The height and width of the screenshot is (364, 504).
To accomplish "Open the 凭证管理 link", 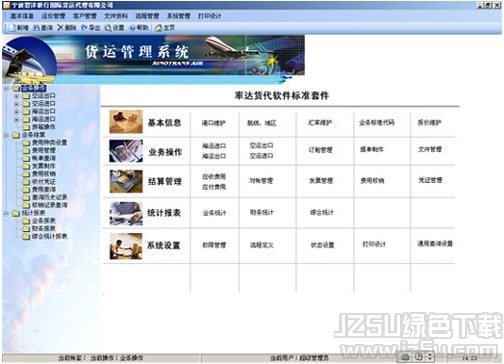I will tap(430, 180).
